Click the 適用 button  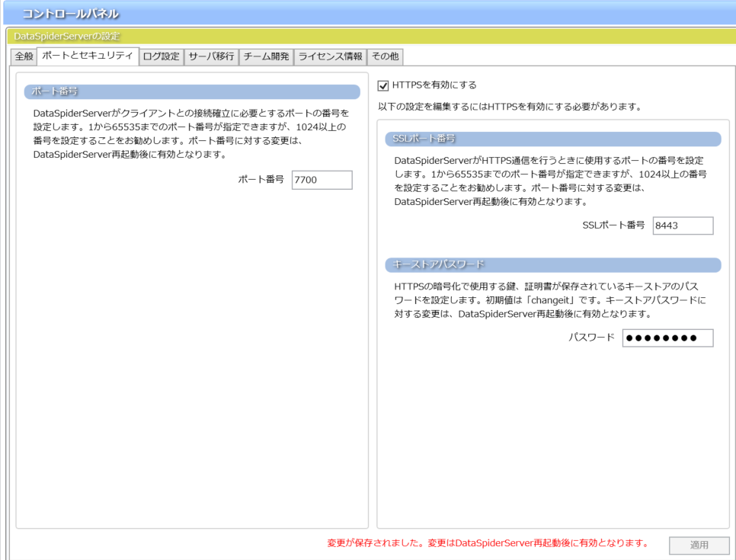point(699,545)
